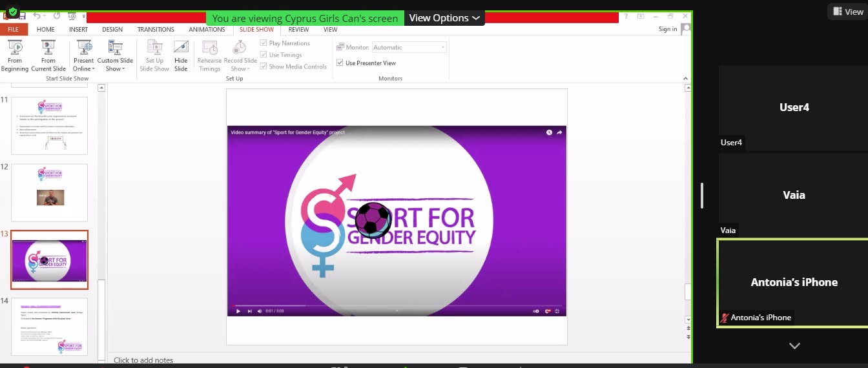Start slideshow From Current Slide
The image size is (868, 368).
(x=48, y=56)
